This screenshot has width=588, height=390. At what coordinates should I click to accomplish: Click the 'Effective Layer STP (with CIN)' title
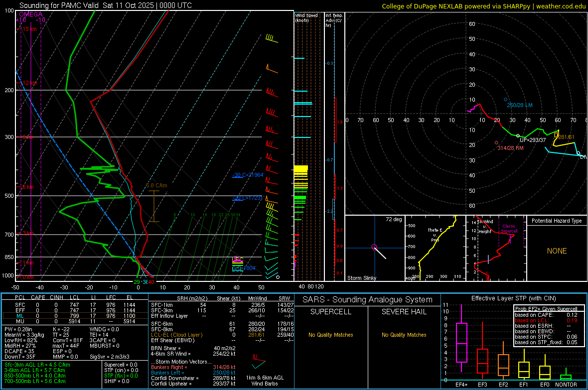513,298
